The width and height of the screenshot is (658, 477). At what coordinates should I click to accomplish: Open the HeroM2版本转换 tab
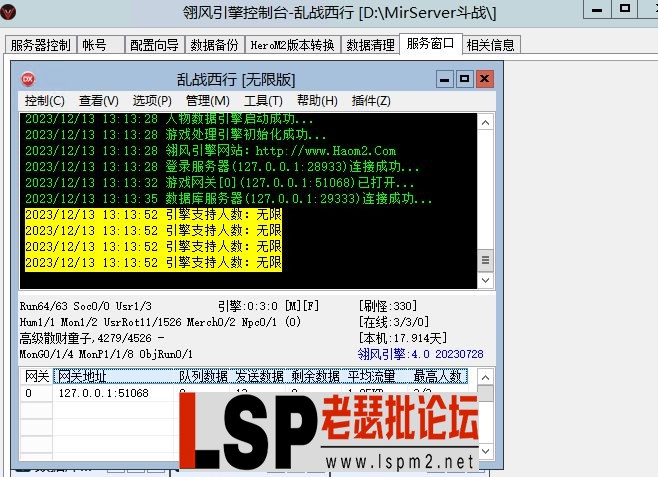pyautogui.click(x=292, y=44)
